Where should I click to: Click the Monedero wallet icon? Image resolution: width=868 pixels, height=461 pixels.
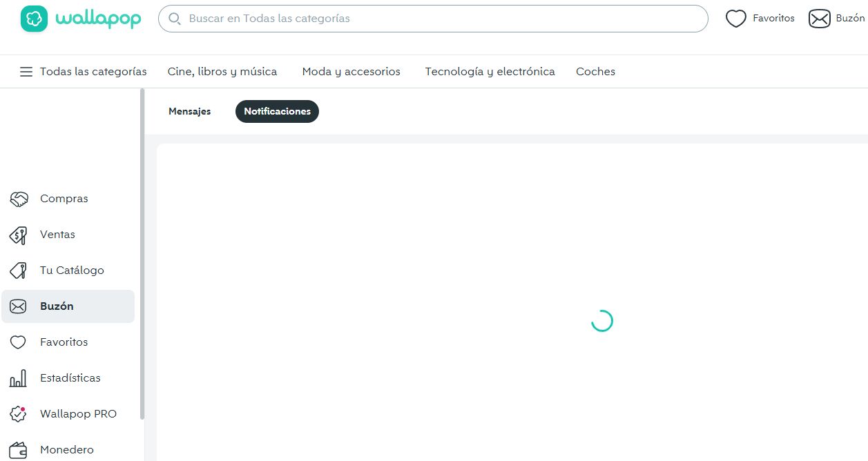click(x=19, y=450)
